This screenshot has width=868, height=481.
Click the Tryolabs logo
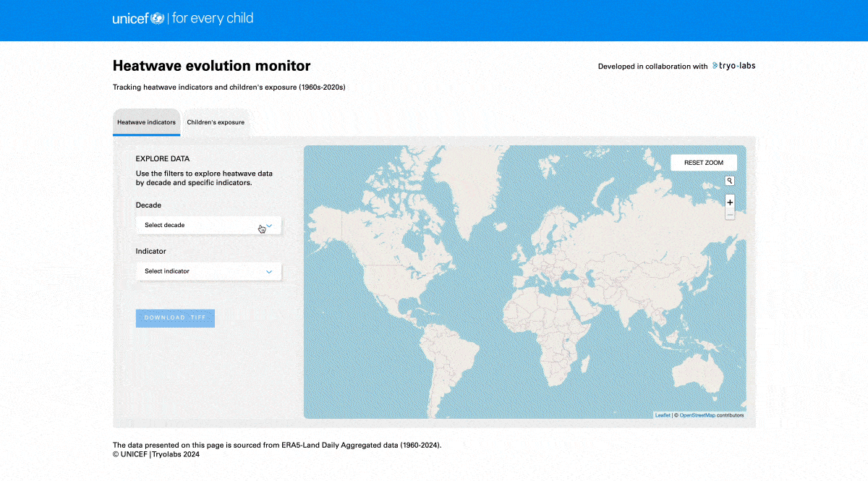733,66
